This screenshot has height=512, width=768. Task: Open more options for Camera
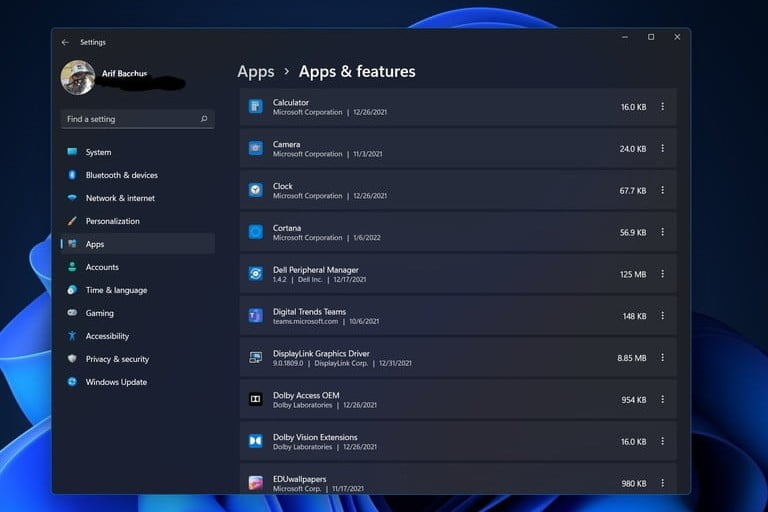[663, 148]
